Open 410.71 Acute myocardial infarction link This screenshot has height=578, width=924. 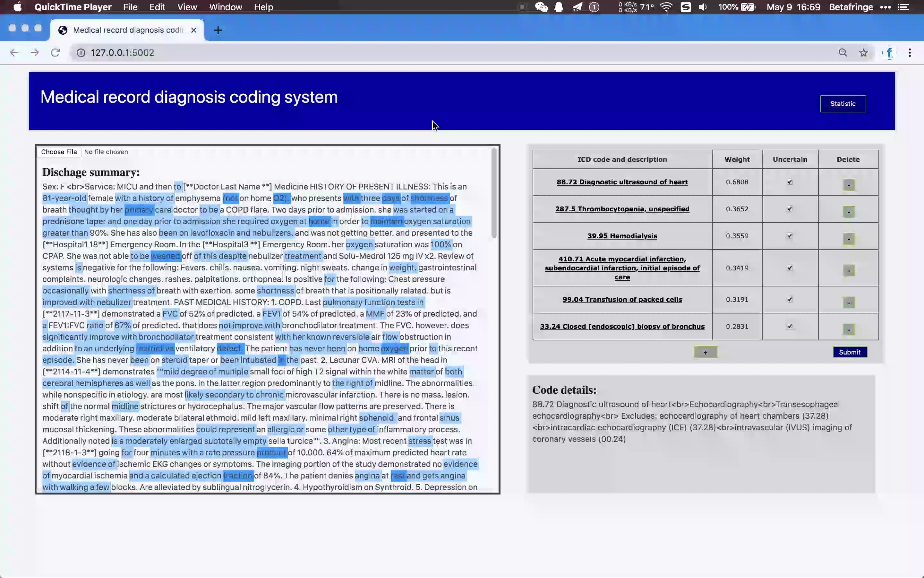(622, 268)
